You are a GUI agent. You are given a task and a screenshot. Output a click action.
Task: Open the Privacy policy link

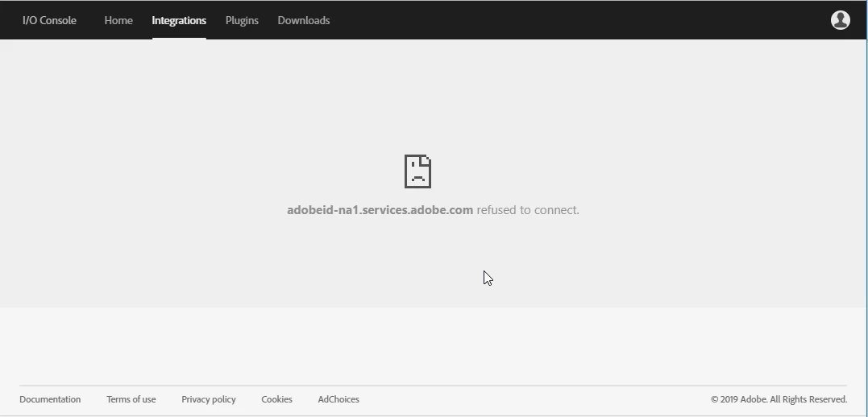click(209, 399)
